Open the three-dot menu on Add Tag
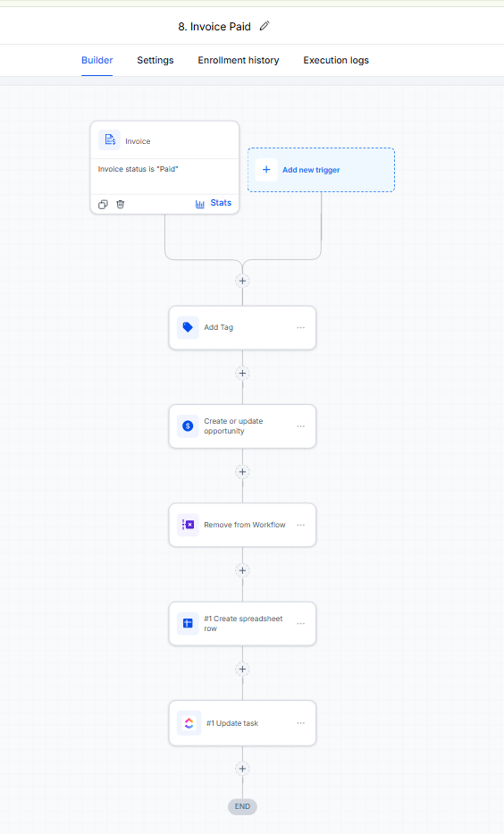The width and height of the screenshot is (504, 834). point(301,328)
